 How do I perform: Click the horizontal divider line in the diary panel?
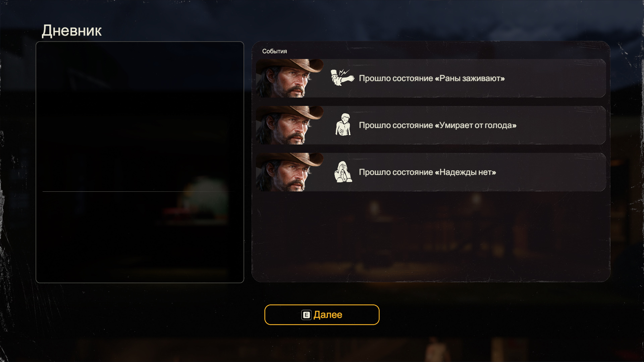tap(140, 191)
